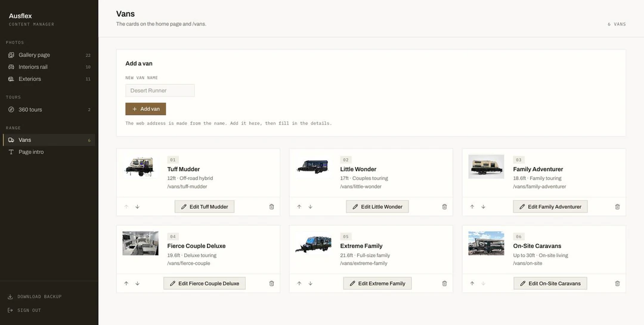Click the /vans/on-site path text
The height and width of the screenshot is (325, 644).
527,264
